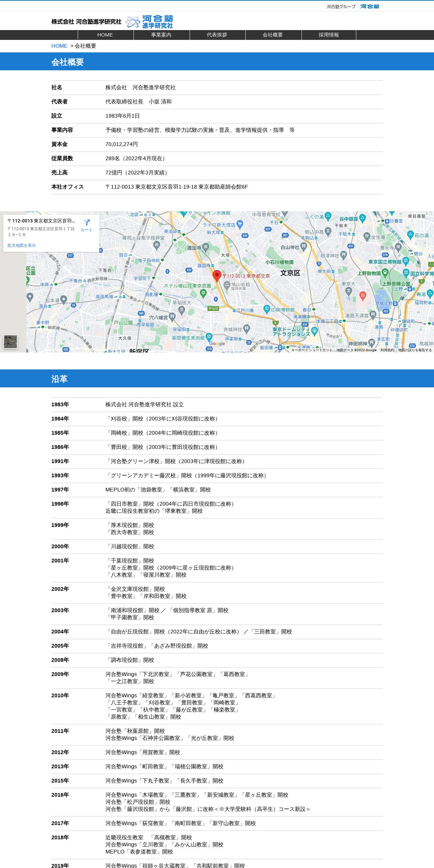Viewport: 434px width, 868px height.
Task: Select the ライフ新大塚店 shopping icon
Action: pyautogui.click(x=240, y=224)
